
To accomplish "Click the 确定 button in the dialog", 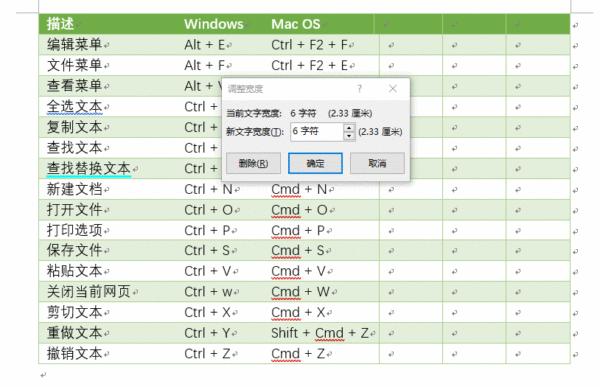I will (x=315, y=163).
